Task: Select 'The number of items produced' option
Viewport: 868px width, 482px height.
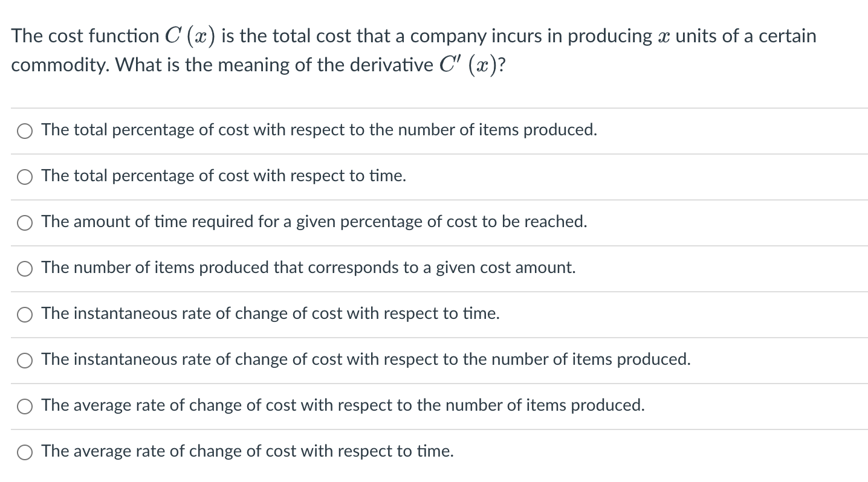Action: (x=24, y=268)
